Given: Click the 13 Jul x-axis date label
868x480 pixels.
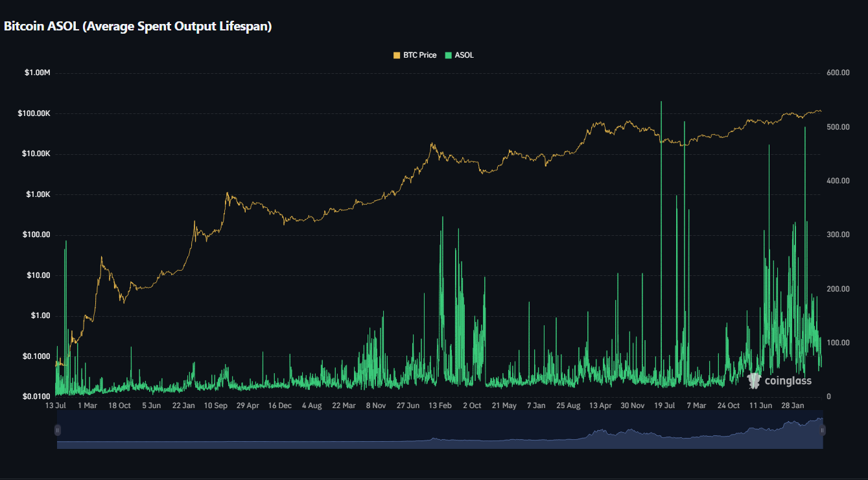Looking at the screenshot, I should point(56,406).
